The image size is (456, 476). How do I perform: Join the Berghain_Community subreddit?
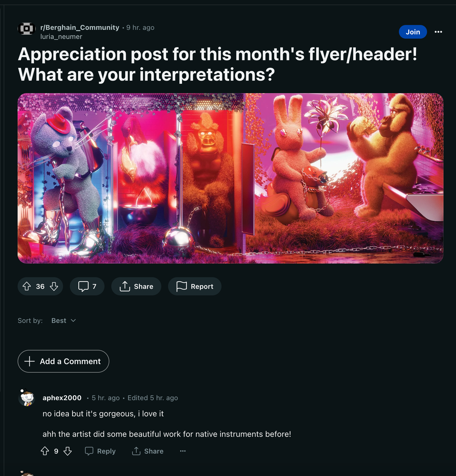pos(413,32)
